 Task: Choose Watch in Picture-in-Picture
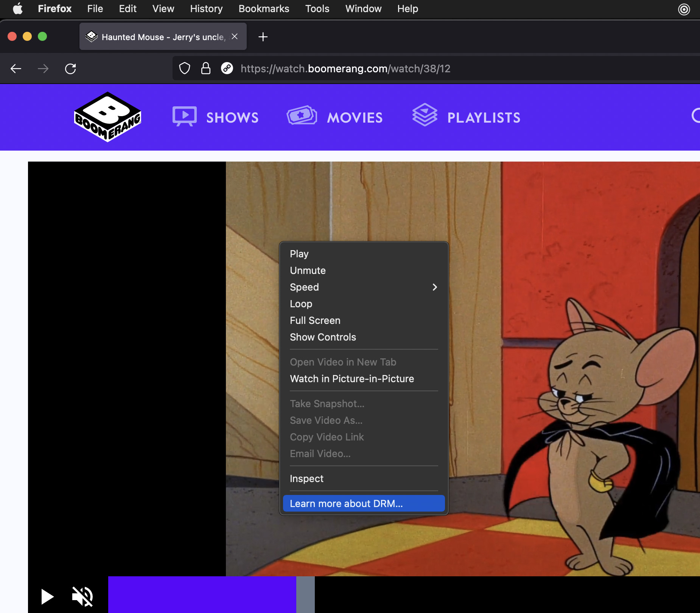[352, 379]
